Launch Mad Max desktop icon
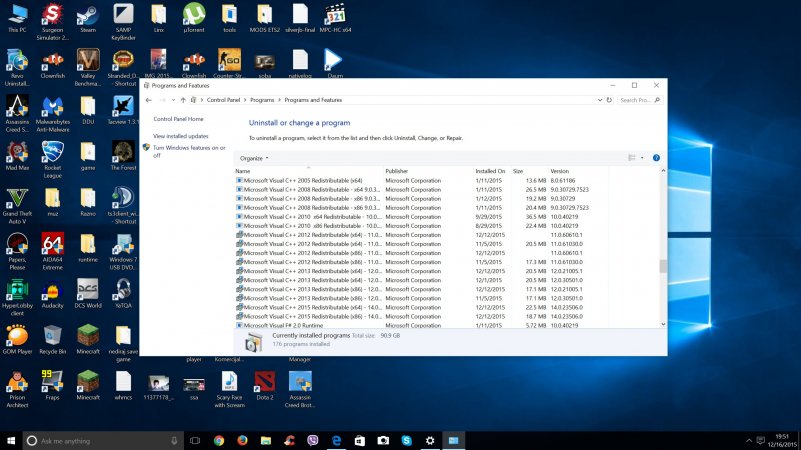Image resolution: width=801 pixels, height=450 pixels. click(x=17, y=156)
